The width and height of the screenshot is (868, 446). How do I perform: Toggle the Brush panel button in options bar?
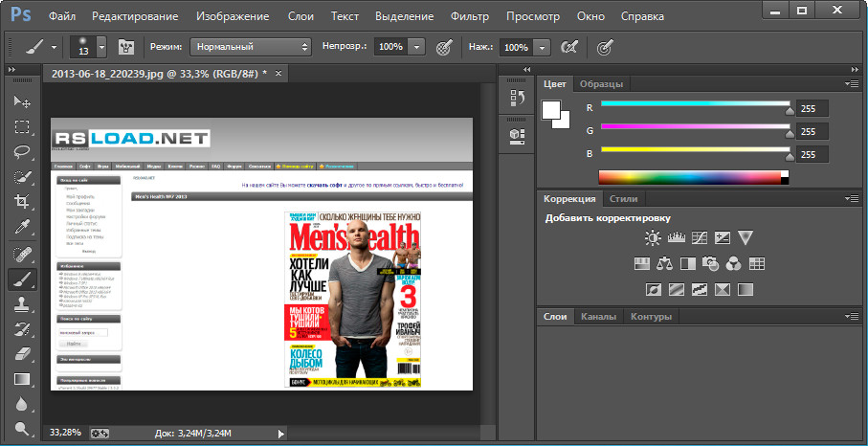pos(126,48)
